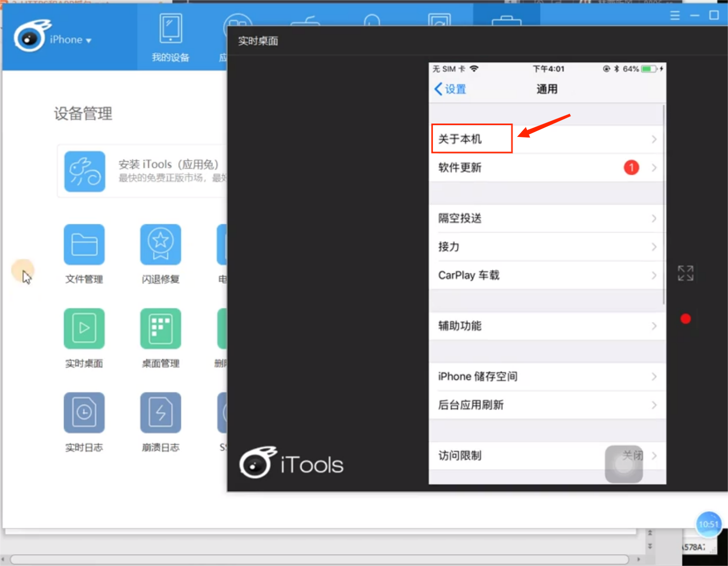
Task: Open the 隔空投送 setting
Action: [x=547, y=219]
